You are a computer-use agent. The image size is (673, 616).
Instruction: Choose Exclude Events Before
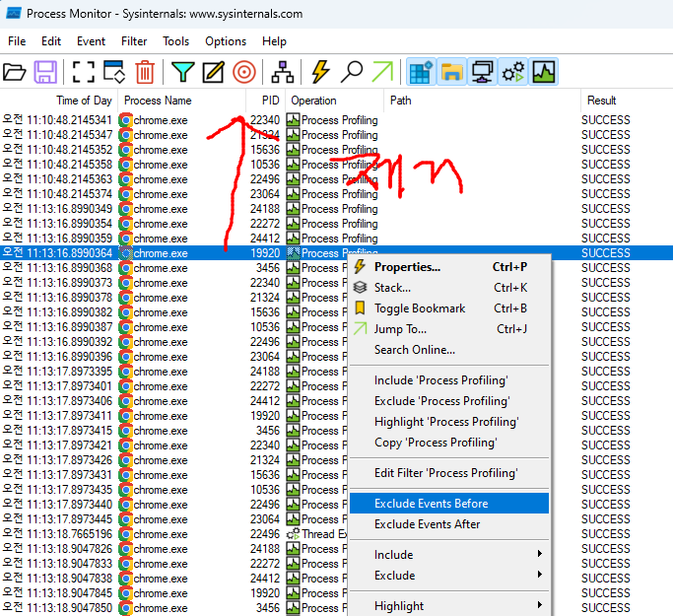point(449,503)
